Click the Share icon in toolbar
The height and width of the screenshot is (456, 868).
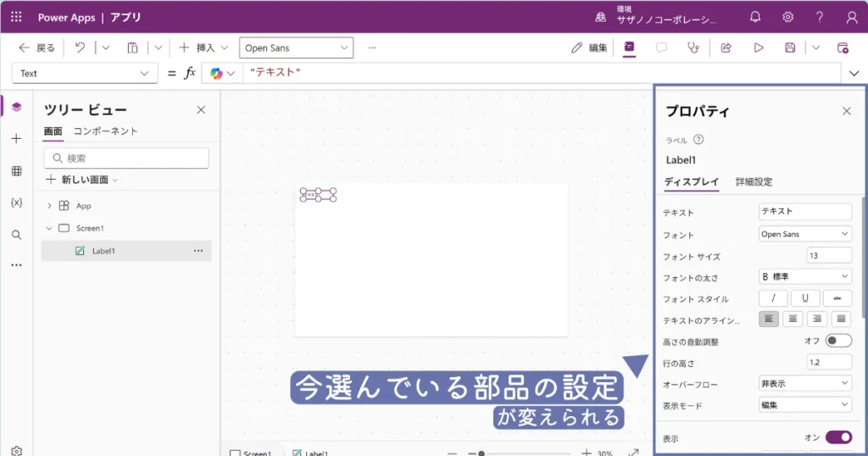click(726, 48)
